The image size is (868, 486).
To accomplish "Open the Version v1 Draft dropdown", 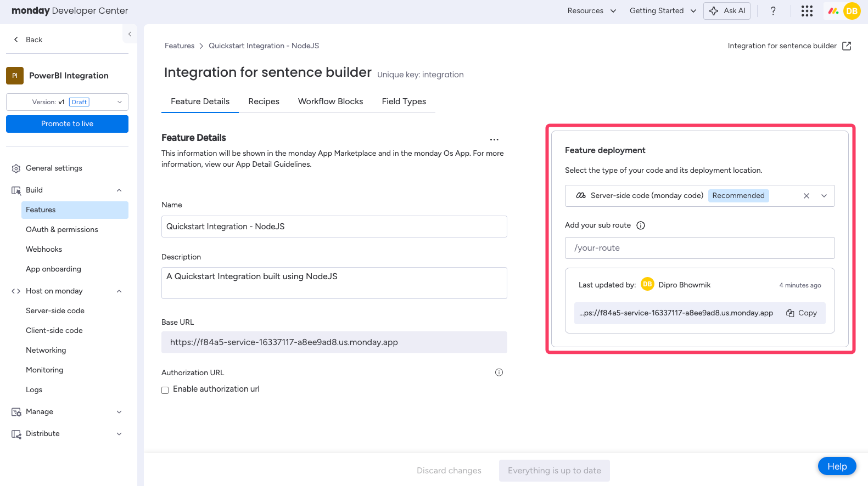I will (x=67, y=102).
